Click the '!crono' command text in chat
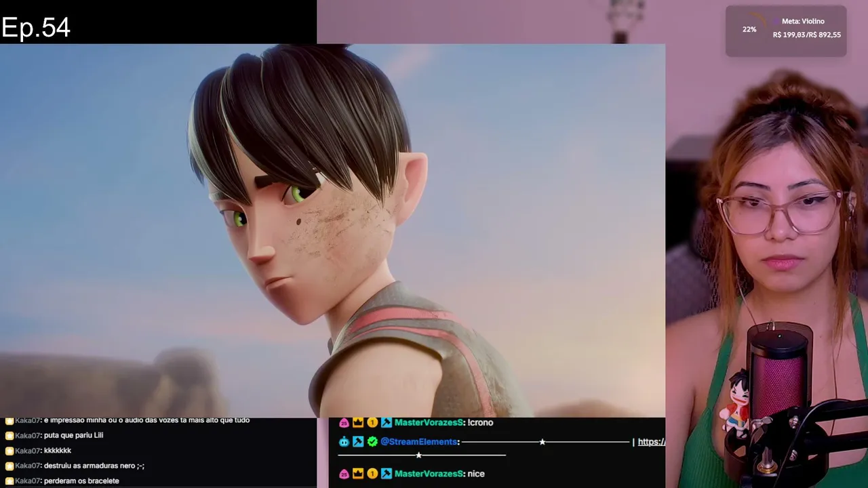 tap(480, 422)
